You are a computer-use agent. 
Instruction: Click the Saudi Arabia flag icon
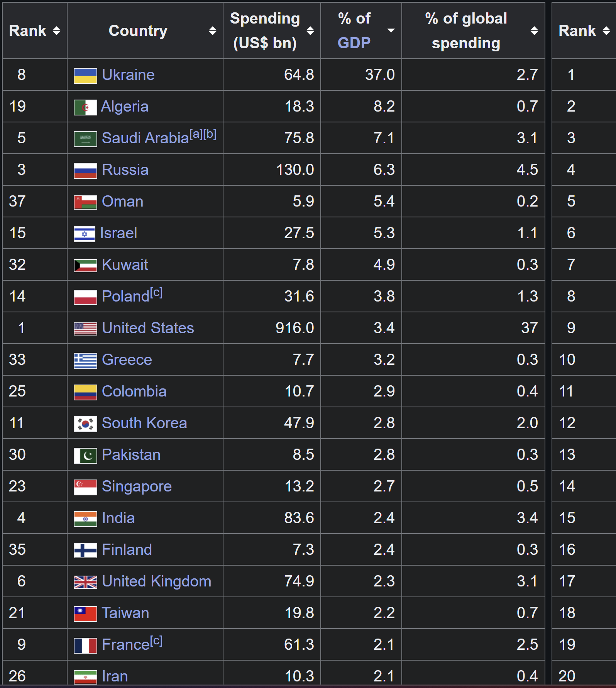click(85, 139)
